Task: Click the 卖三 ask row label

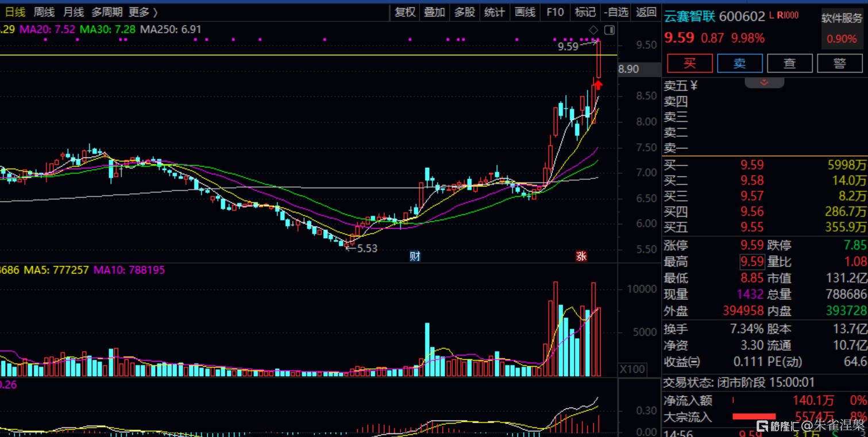Action: (x=676, y=117)
